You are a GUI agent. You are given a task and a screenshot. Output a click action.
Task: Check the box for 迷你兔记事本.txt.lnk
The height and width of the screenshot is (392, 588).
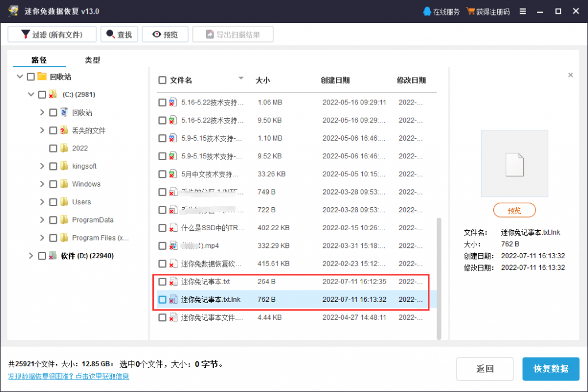163,300
